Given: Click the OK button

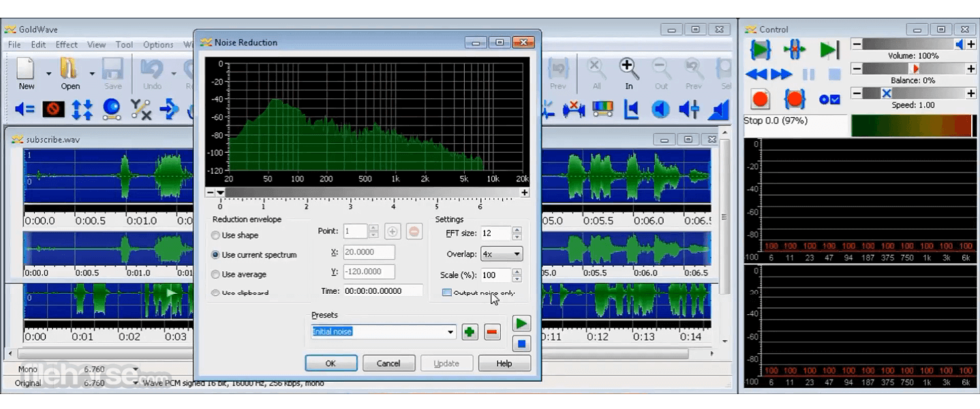Looking at the screenshot, I should pyautogui.click(x=331, y=363).
